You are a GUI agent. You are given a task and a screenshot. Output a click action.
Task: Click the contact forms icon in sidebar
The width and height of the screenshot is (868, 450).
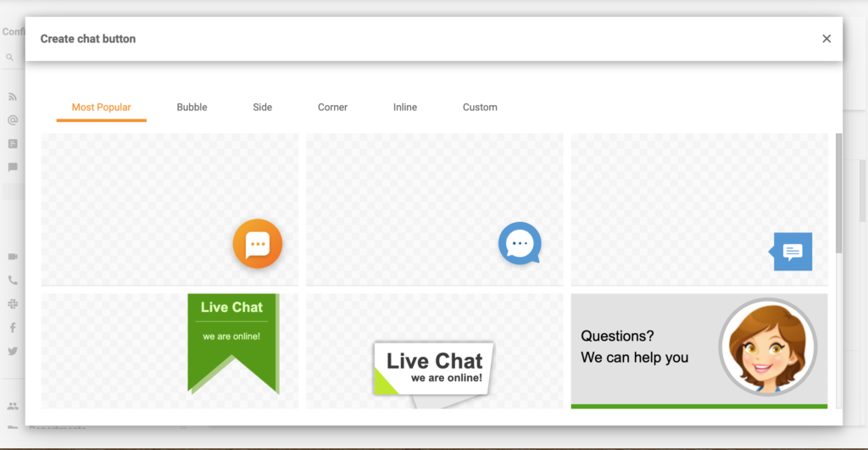pos(12,144)
